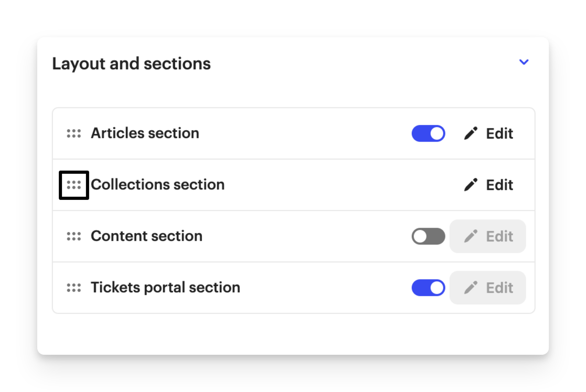Viewport: 586px width, 392px height.
Task: Select the Tickets portal section label
Action: coord(165,288)
